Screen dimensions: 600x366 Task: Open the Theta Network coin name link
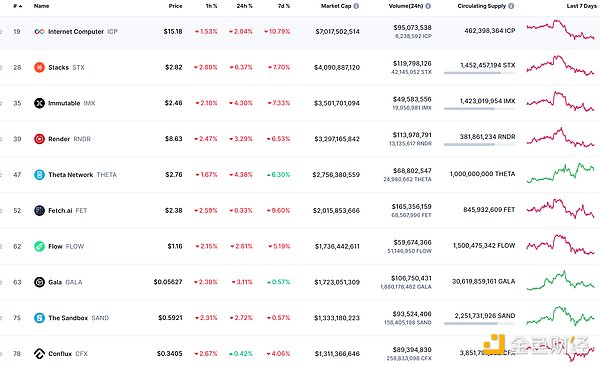coord(71,175)
